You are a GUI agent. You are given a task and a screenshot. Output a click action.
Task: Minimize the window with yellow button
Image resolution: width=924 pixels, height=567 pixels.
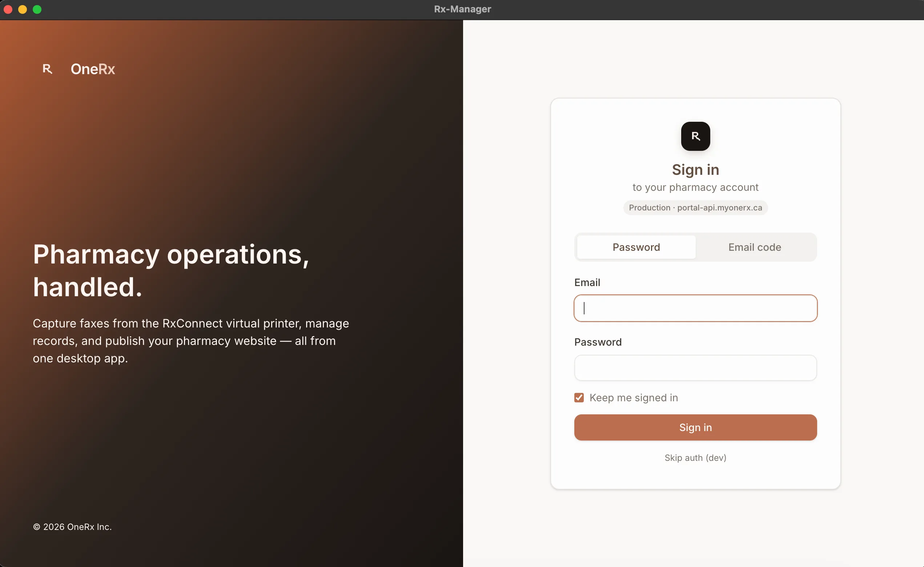pos(23,9)
